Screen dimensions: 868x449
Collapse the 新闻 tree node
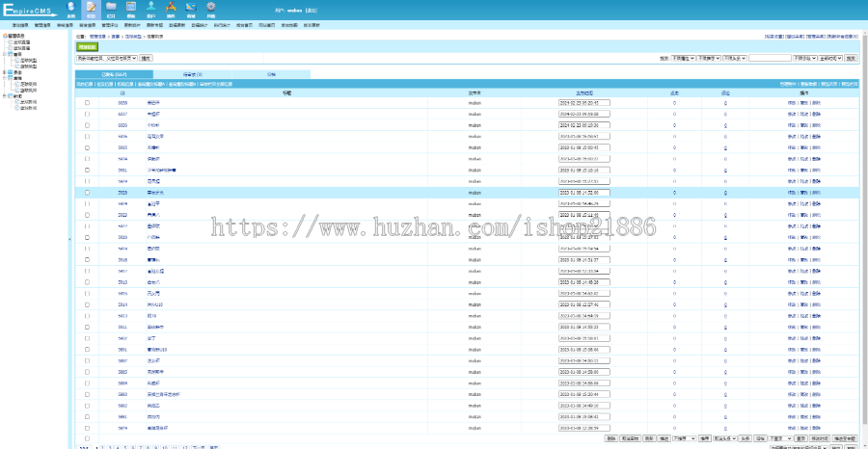[5, 96]
